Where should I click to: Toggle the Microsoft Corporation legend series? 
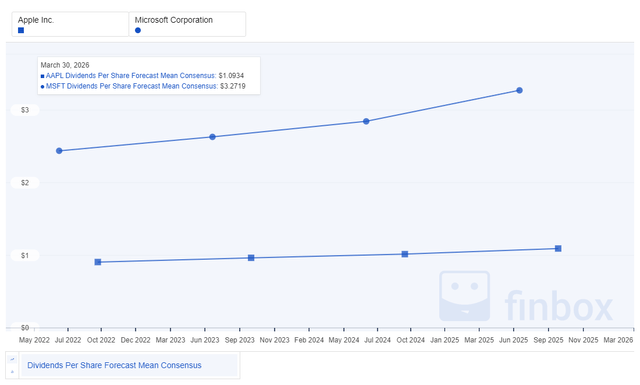(187, 24)
